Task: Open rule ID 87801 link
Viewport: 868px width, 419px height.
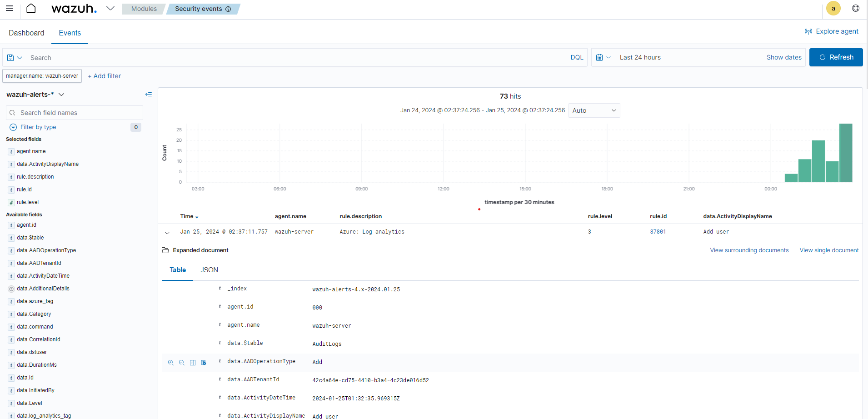Action: pyautogui.click(x=658, y=232)
